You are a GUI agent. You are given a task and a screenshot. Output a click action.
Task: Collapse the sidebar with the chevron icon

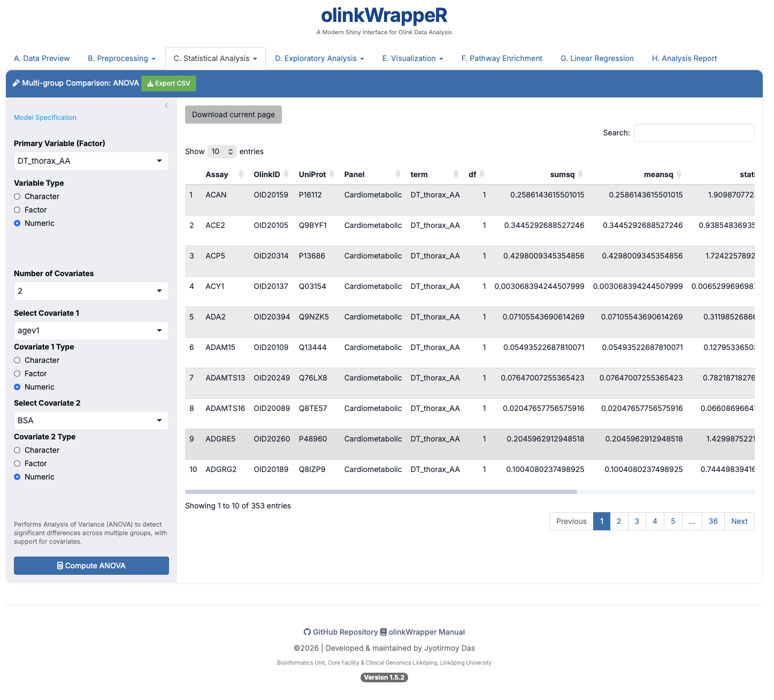pyautogui.click(x=166, y=105)
